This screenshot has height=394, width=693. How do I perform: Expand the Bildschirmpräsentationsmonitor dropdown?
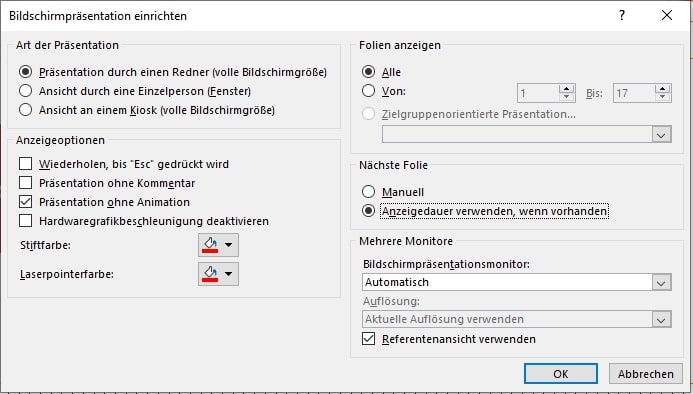click(661, 282)
